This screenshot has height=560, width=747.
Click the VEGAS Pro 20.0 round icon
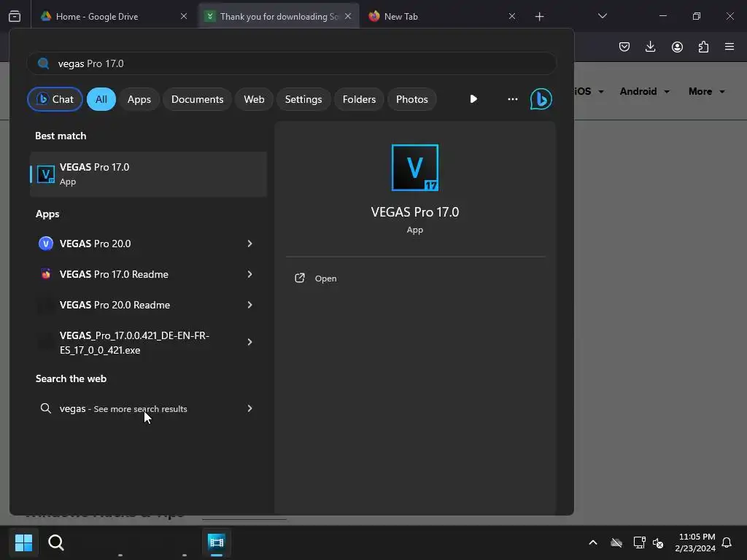point(46,244)
